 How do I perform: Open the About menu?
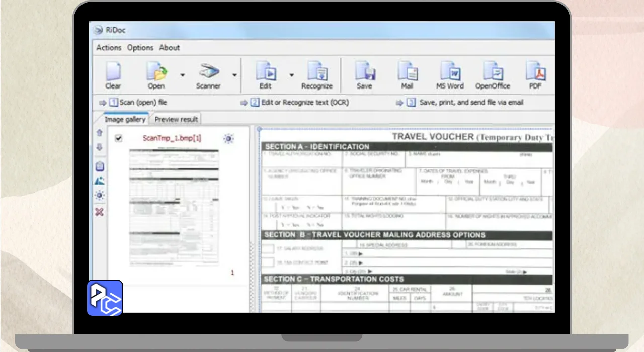(170, 47)
